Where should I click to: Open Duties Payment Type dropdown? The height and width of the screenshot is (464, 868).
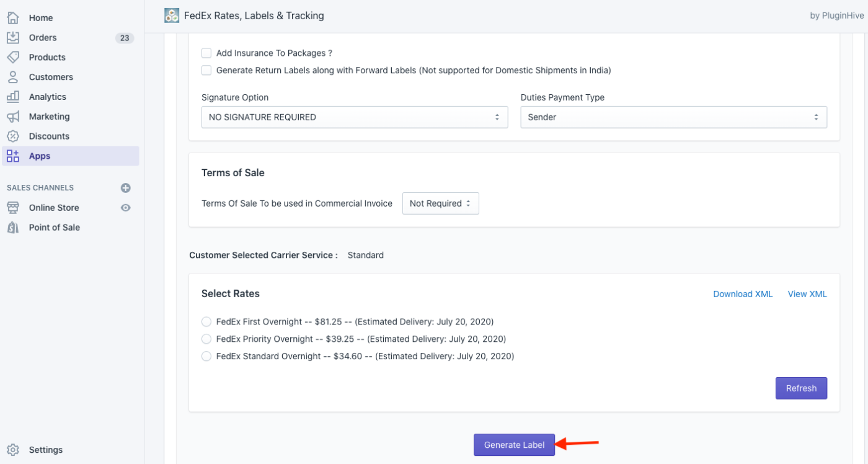tap(673, 117)
